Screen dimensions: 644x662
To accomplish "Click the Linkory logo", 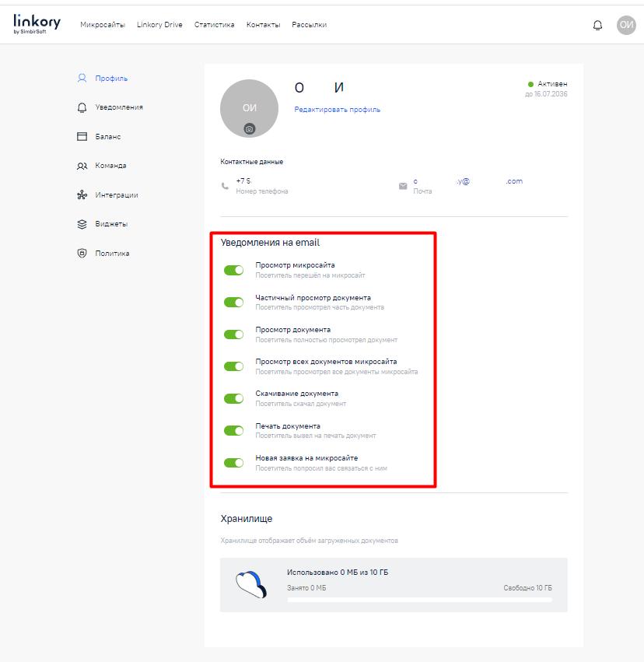I will 37,24.
